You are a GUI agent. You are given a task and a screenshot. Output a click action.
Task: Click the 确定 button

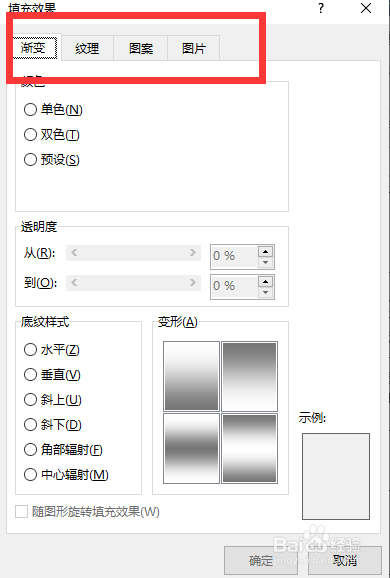click(x=261, y=560)
